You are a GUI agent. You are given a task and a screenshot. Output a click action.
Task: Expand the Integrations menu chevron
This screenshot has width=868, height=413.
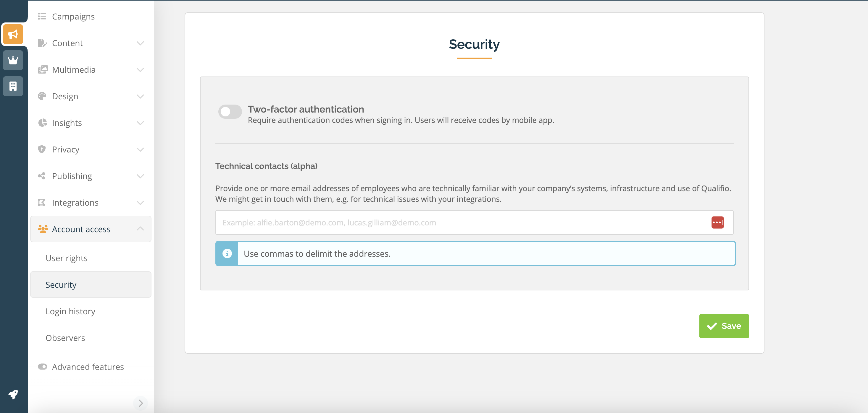(140, 203)
